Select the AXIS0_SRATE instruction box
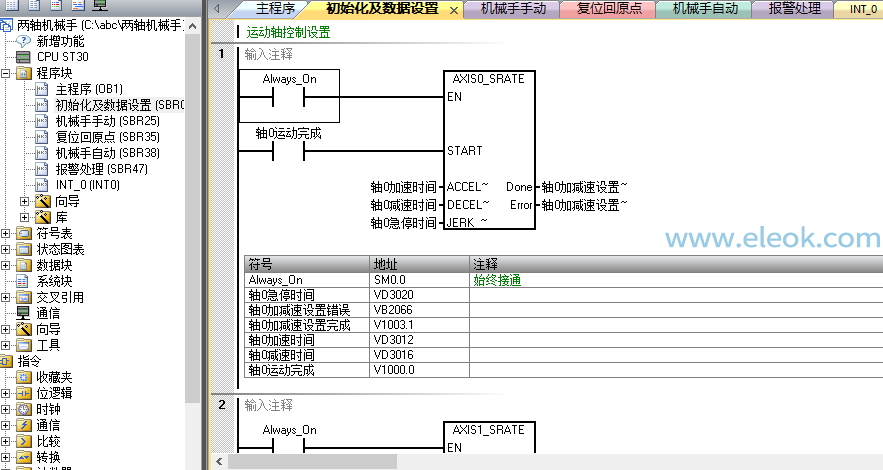This screenshot has width=883, height=470. click(x=489, y=150)
